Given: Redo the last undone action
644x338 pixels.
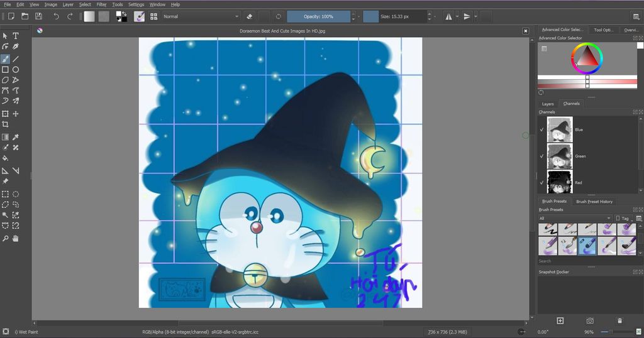Looking at the screenshot, I should pos(70,16).
